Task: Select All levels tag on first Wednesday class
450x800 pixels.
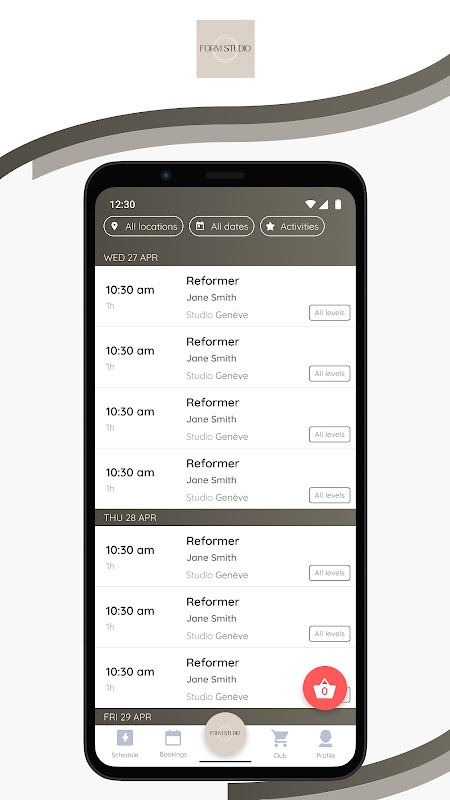Action: (x=330, y=313)
